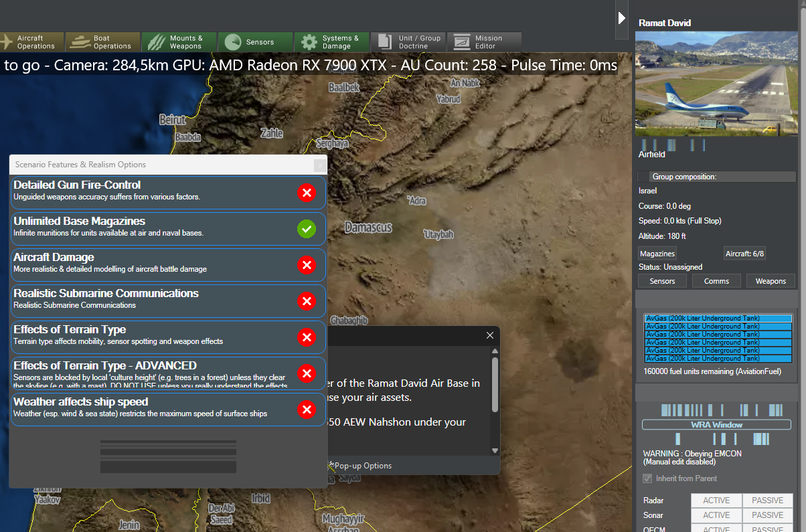Open the WRA Window
This screenshot has height=532, width=806.
716,425
